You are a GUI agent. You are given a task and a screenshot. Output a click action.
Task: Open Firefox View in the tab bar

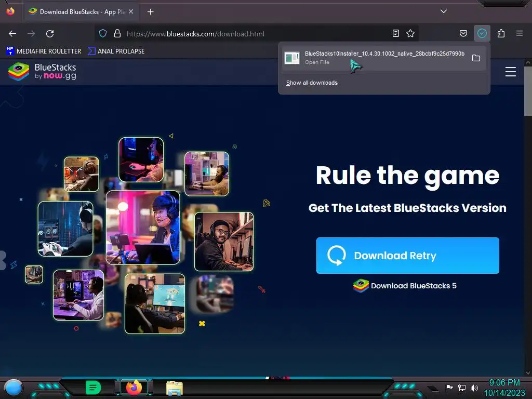click(x=10, y=11)
